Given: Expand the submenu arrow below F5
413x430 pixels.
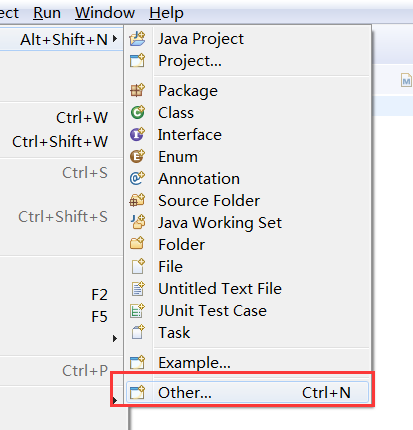Looking at the screenshot, I should (115, 339).
